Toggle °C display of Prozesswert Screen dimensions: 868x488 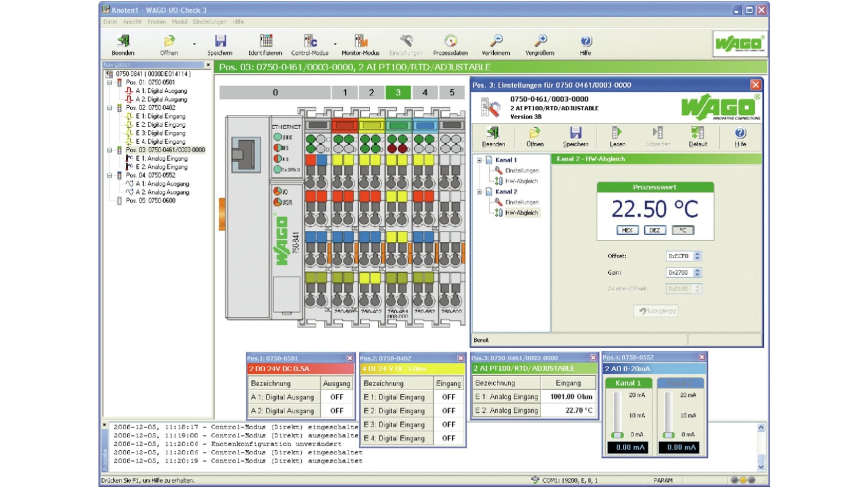[683, 231]
